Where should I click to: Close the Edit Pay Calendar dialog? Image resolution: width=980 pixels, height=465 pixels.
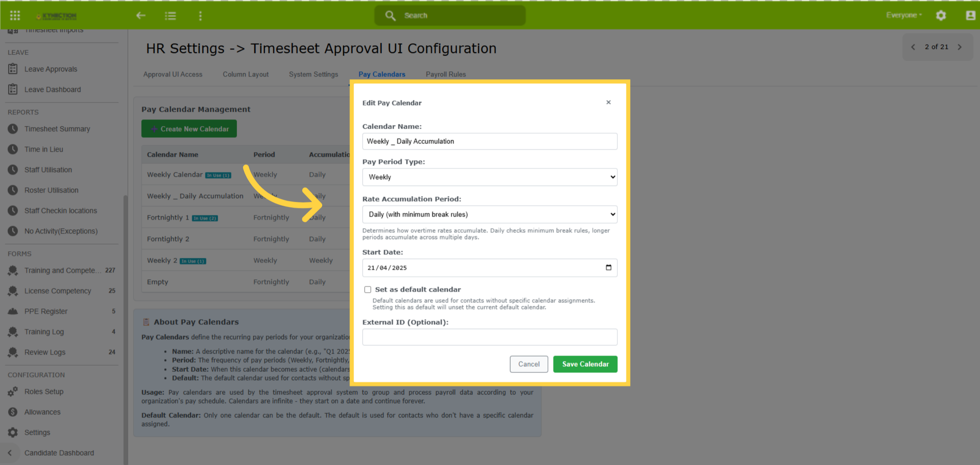(608, 102)
